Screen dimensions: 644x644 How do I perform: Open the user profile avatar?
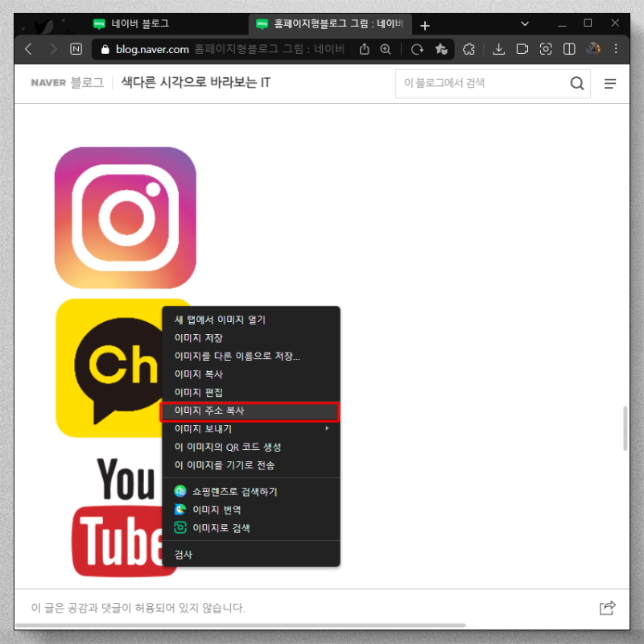592,49
